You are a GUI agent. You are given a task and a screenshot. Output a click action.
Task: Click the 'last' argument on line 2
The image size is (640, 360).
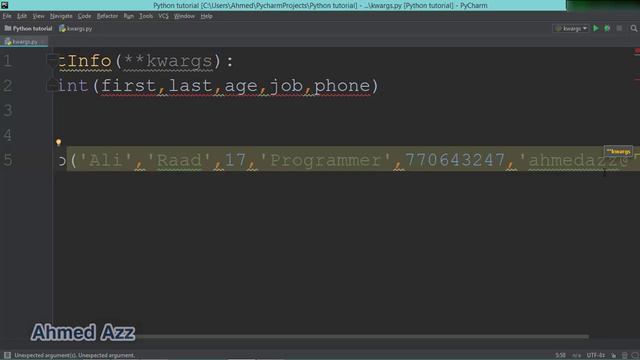(190, 86)
